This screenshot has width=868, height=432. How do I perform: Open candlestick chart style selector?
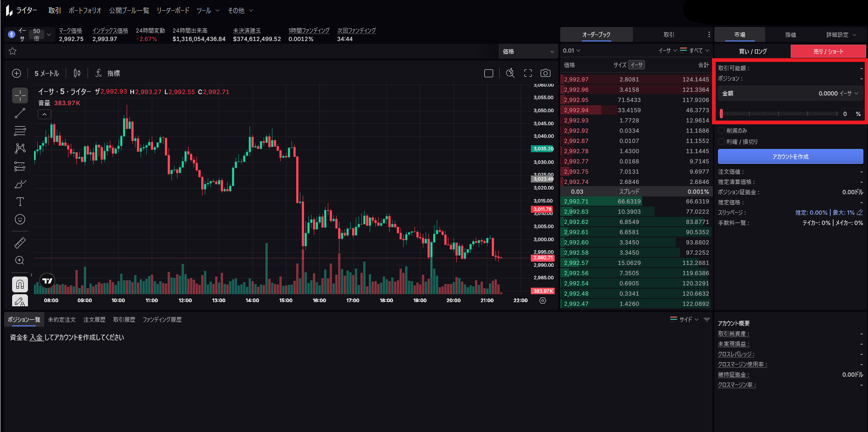pyautogui.click(x=77, y=73)
